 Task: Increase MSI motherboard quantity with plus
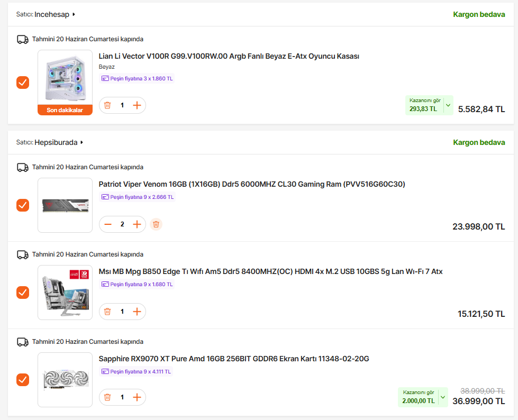click(137, 312)
